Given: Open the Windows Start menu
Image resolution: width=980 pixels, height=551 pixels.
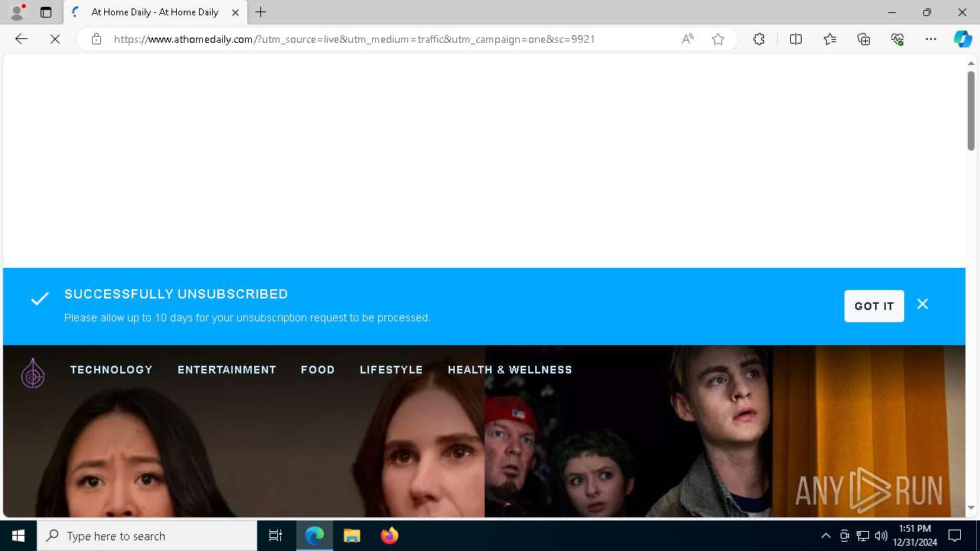Looking at the screenshot, I should [18, 536].
